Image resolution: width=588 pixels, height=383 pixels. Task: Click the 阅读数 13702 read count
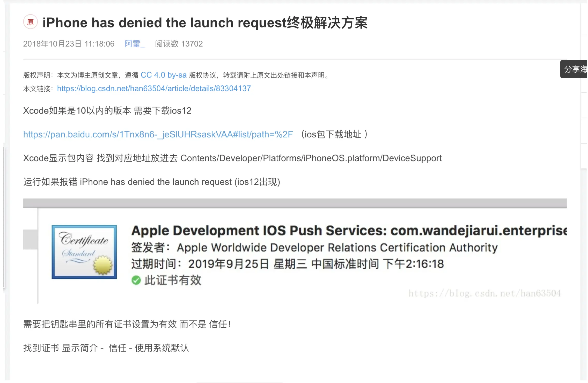pyautogui.click(x=179, y=44)
